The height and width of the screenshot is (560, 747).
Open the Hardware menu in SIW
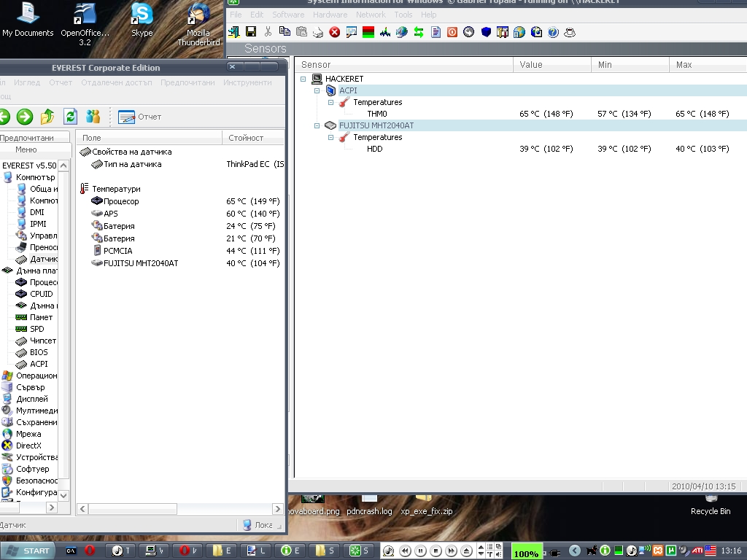click(x=330, y=15)
